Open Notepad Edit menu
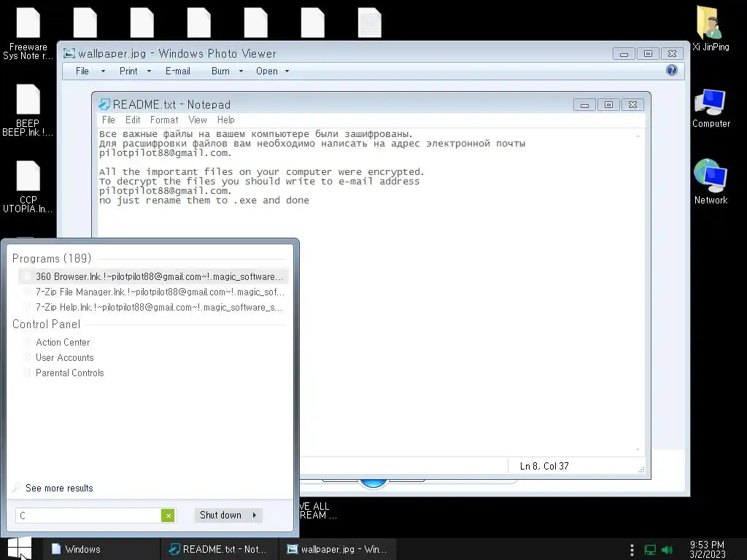747x560 pixels. coord(133,120)
